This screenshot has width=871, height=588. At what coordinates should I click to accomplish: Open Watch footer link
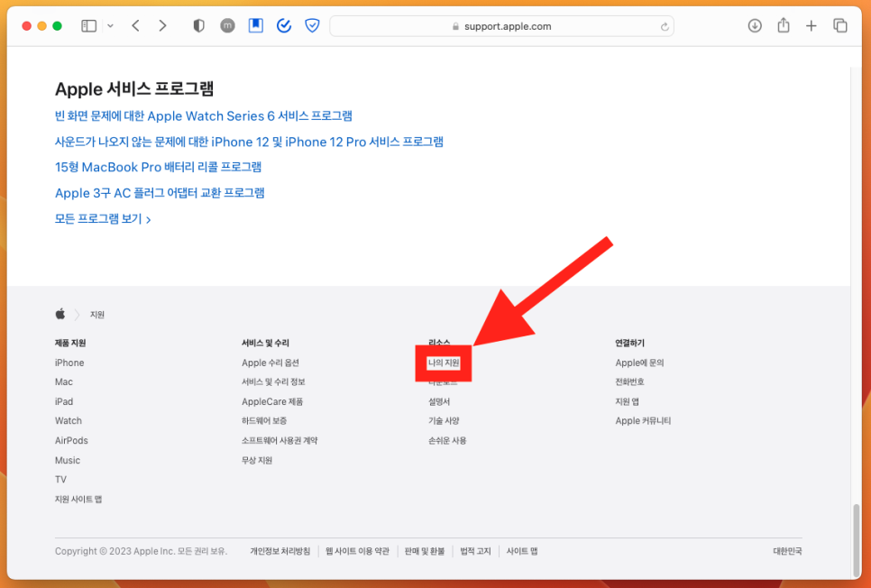(x=69, y=421)
